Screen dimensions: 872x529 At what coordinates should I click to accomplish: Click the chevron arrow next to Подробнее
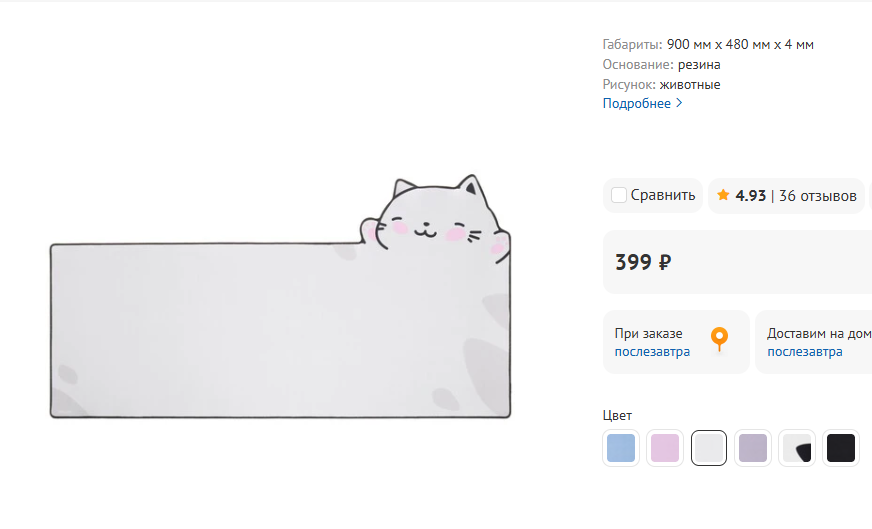click(x=680, y=103)
